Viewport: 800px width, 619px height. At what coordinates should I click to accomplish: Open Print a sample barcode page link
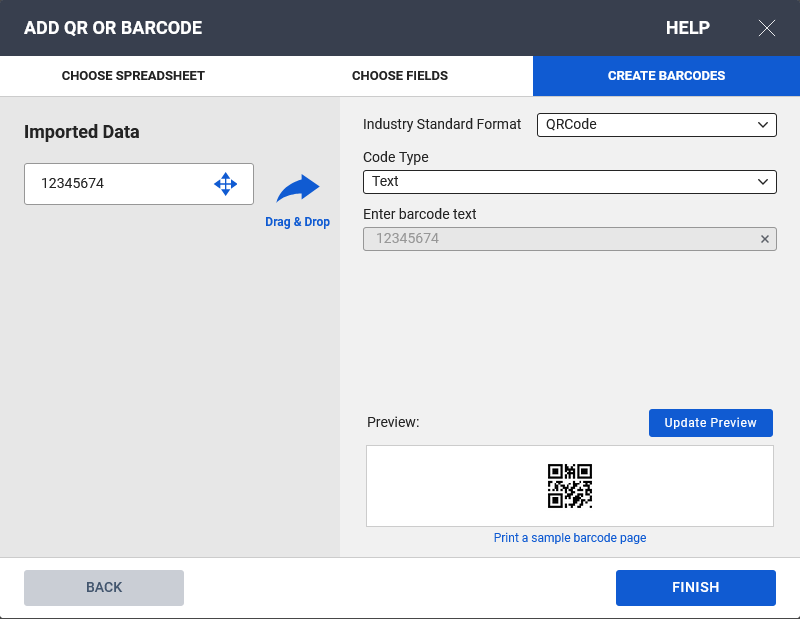click(x=570, y=538)
